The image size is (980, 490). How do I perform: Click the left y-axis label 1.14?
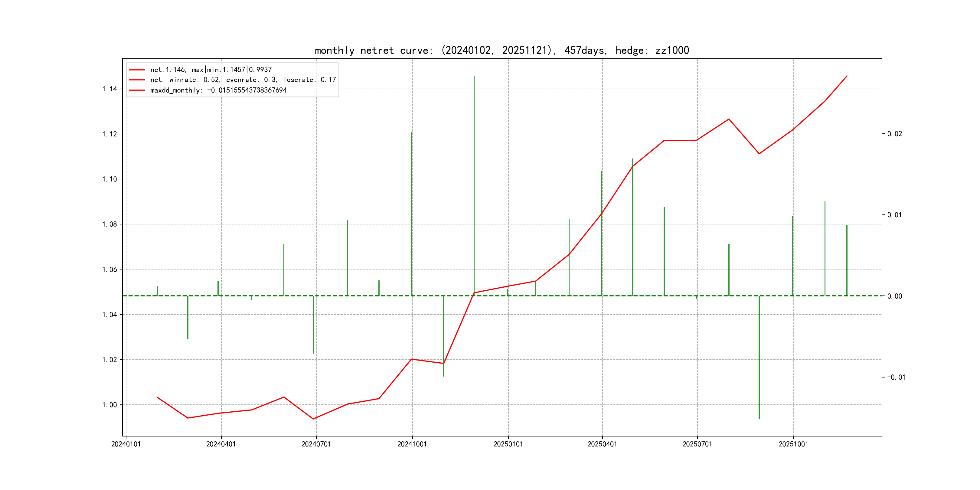tap(109, 89)
